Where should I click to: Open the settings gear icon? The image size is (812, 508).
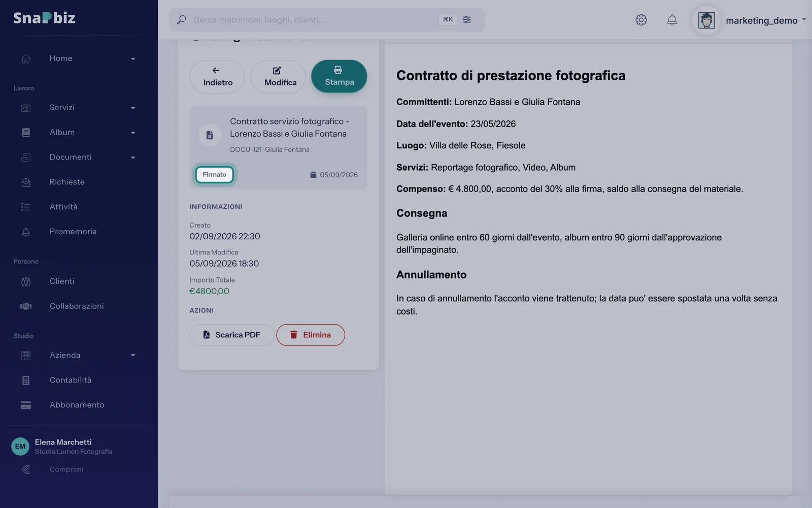click(x=641, y=20)
